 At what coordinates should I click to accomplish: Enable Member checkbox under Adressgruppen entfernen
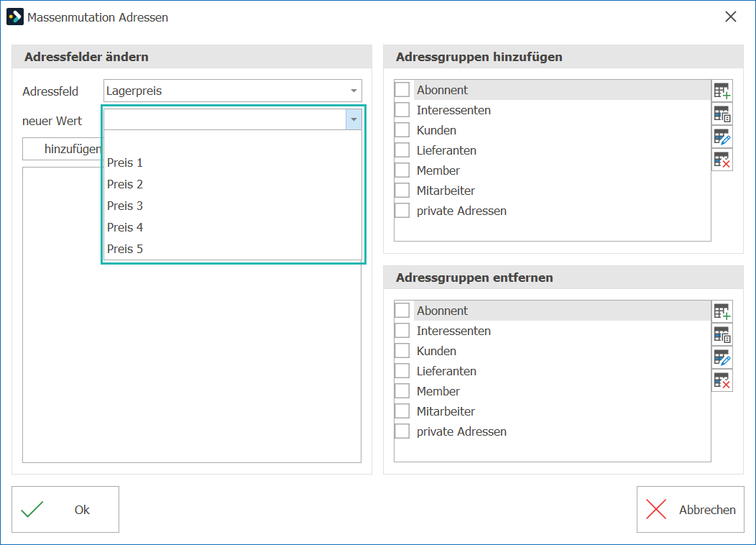[x=402, y=391]
